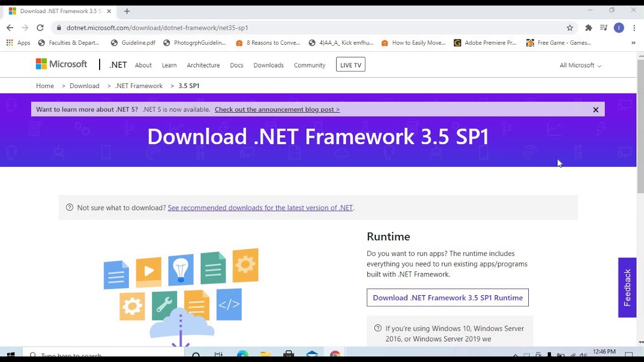Click the 3.5 SP1 breadcrumb text

coord(189,86)
